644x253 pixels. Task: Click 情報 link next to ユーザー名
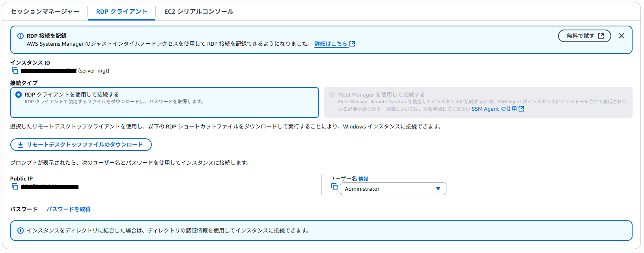click(x=363, y=179)
